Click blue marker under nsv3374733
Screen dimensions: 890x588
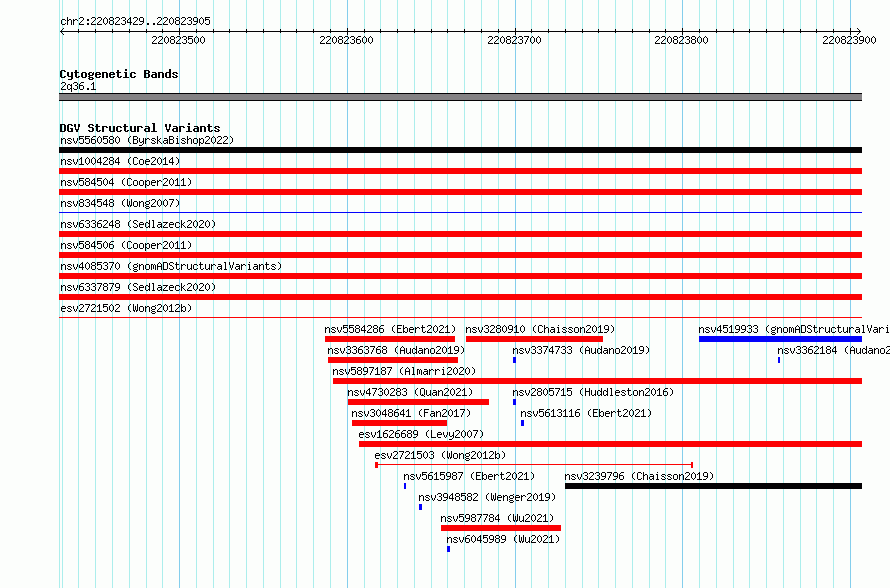[515, 360]
